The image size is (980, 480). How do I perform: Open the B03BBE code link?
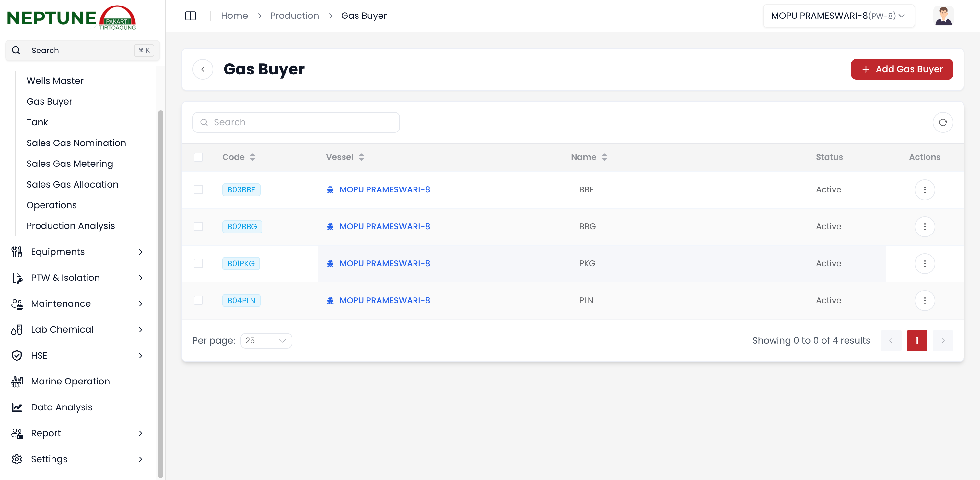(241, 189)
